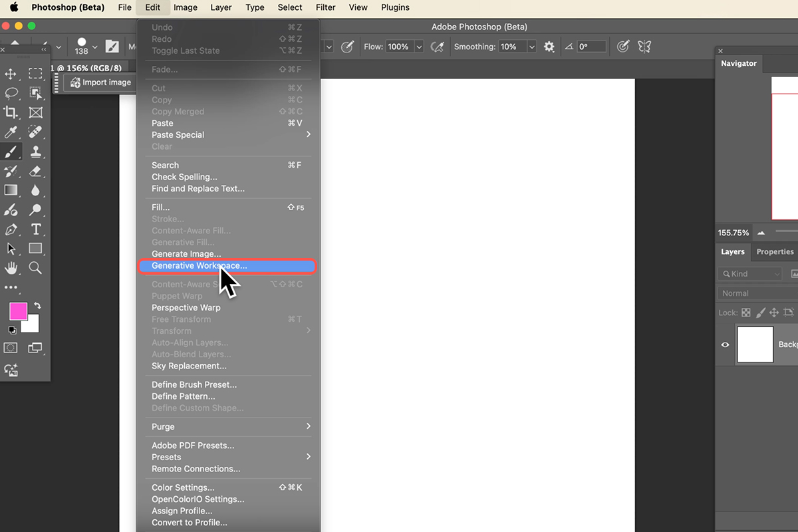Open the Plugins menu
Image resolution: width=798 pixels, height=532 pixels.
tap(395, 7)
